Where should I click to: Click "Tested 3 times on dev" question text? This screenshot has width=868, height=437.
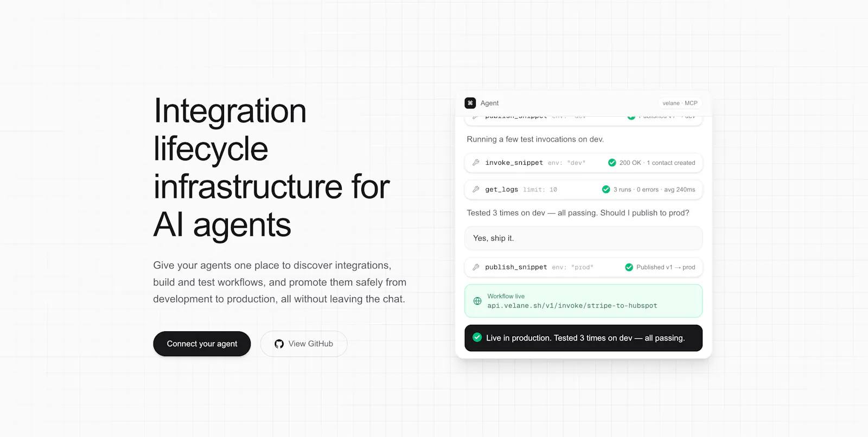578,213
